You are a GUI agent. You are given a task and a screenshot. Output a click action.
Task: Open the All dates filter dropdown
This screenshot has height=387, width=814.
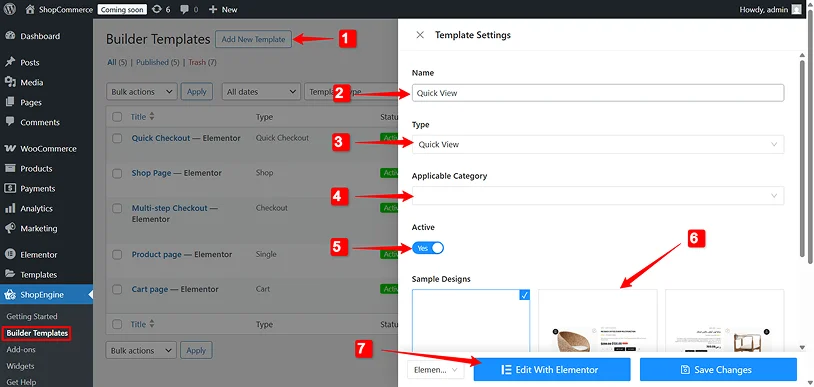[x=262, y=92]
